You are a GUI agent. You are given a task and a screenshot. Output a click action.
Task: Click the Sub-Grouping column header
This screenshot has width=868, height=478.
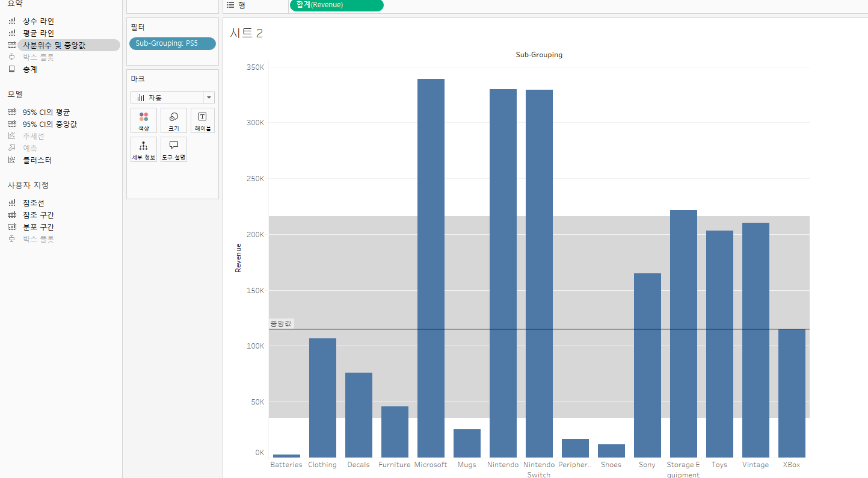(539, 55)
